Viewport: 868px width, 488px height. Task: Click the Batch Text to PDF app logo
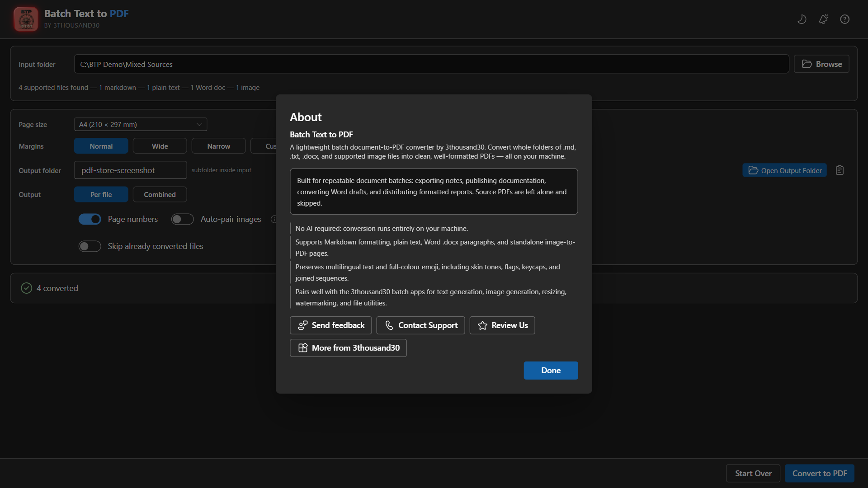point(26,19)
